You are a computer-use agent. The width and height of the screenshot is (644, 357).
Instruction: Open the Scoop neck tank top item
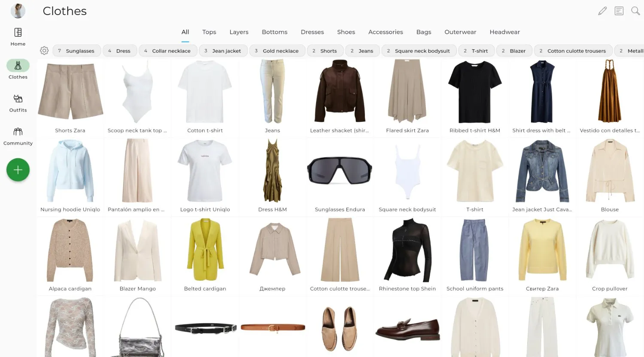[137, 97]
